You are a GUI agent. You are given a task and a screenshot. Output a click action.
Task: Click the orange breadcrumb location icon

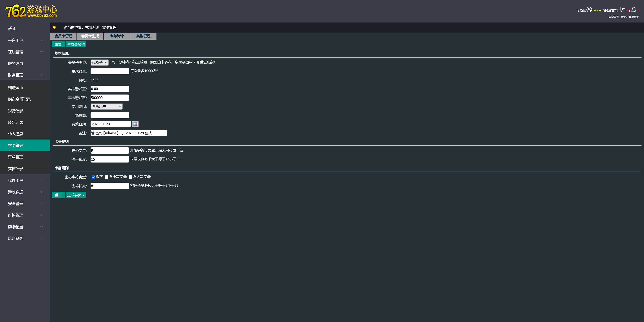tap(55, 27)
